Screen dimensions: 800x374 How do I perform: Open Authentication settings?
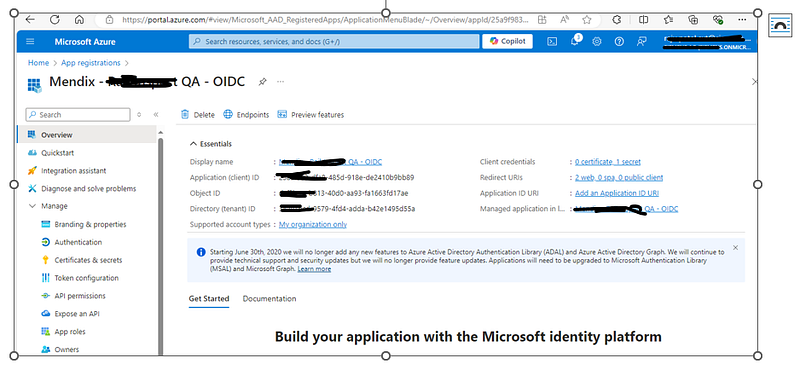tap(78, 242)
